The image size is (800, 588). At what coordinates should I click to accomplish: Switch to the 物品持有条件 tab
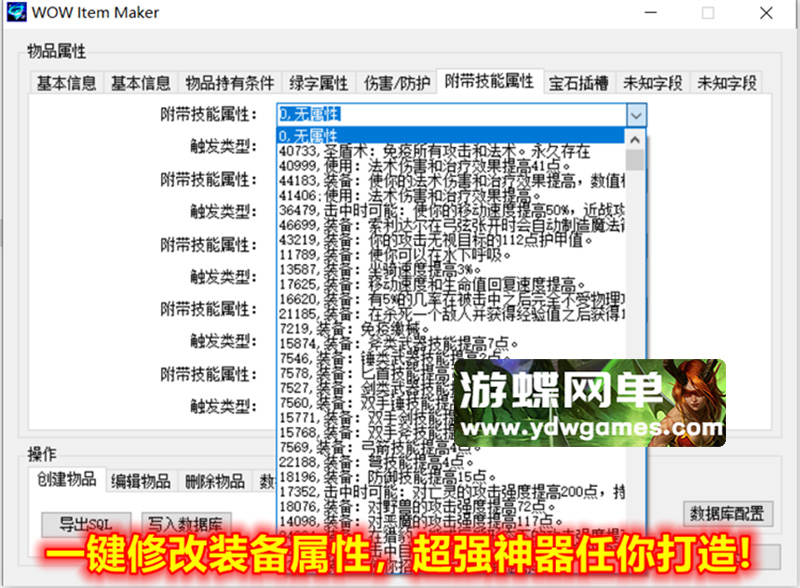tap(230, 83)
